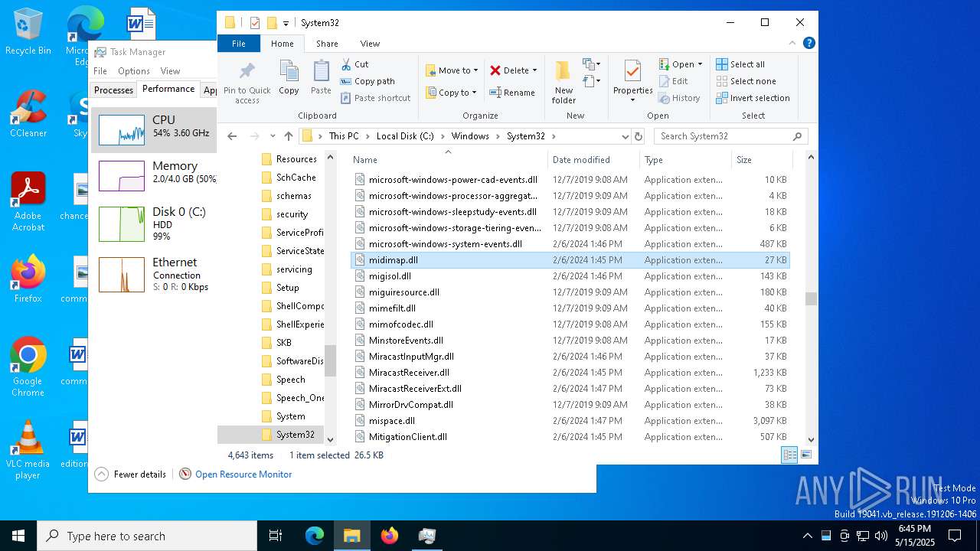Open Task Manager View menu
Viewport: 980px width, 551px height.
tap(170, 71)
